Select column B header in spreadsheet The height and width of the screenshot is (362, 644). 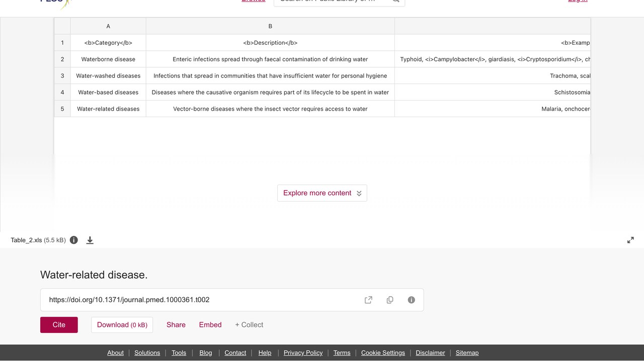pos(270,26)
